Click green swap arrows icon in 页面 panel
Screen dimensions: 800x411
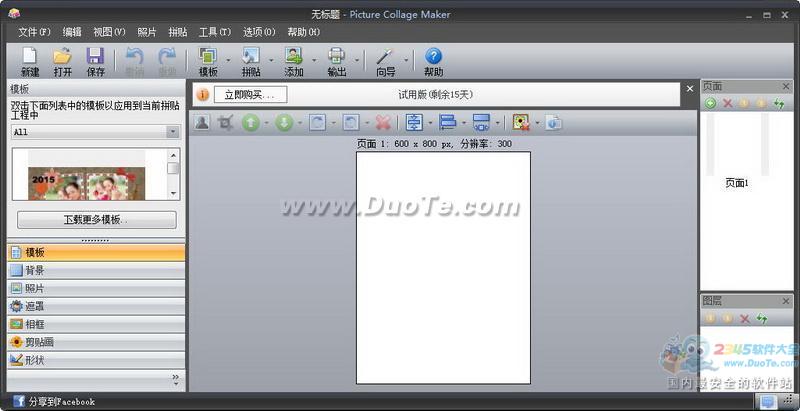coord(779,104)
